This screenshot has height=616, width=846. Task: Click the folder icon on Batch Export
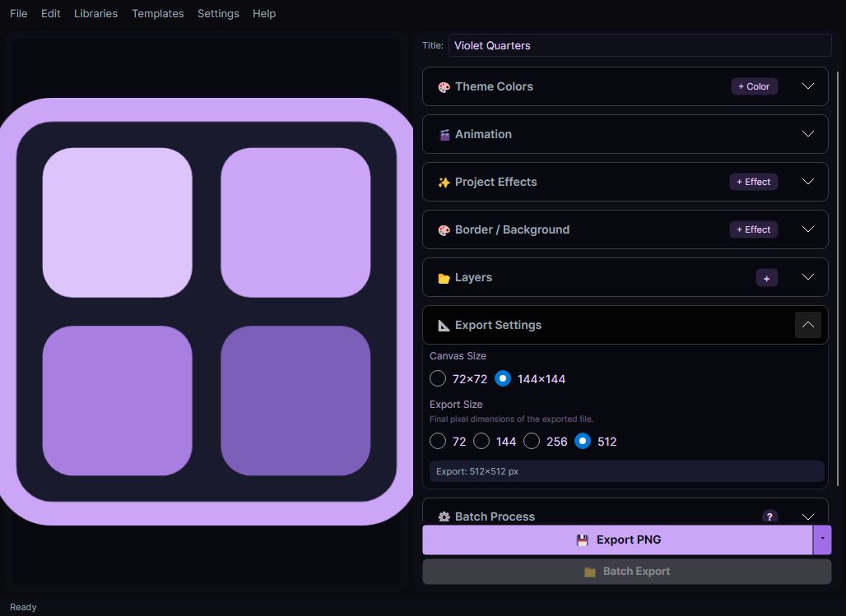tap(590, 572)
